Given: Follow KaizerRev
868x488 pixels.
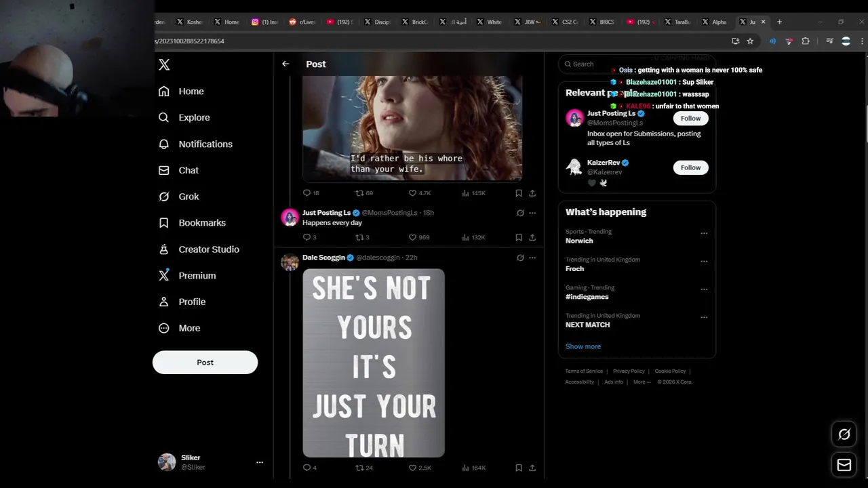Looking at the screenshot, I should (690, 167).
